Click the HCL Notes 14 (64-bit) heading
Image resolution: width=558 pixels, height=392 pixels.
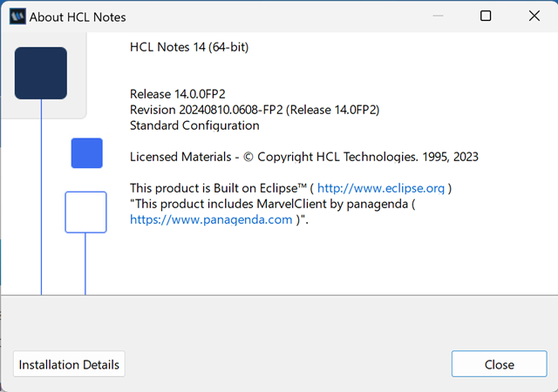tap(189, 47)
